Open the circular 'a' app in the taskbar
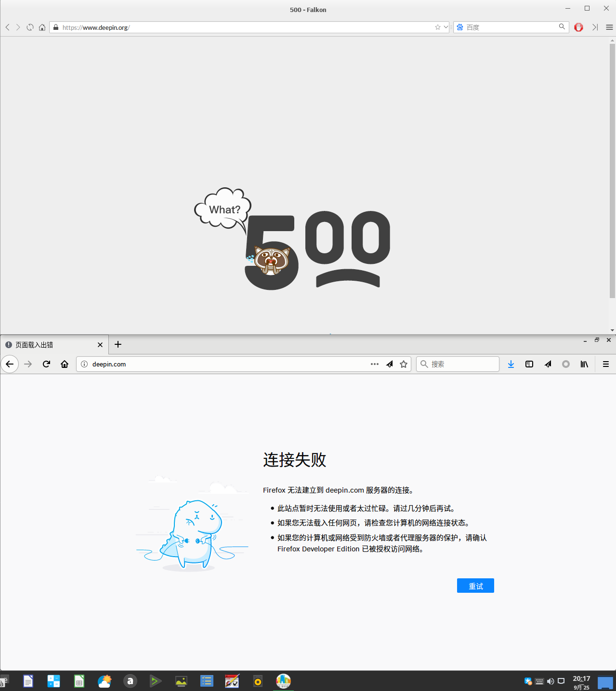 coord(130,681)
